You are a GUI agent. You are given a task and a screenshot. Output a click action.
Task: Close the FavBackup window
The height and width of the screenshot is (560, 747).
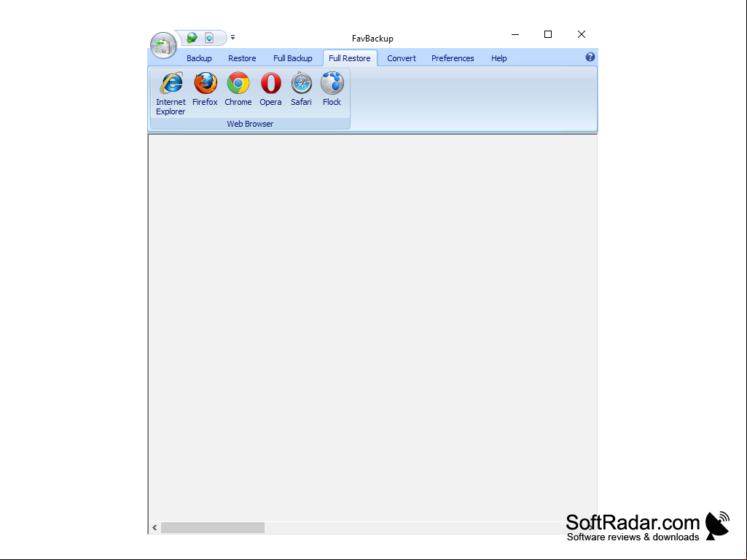click(x=582, y=34)
